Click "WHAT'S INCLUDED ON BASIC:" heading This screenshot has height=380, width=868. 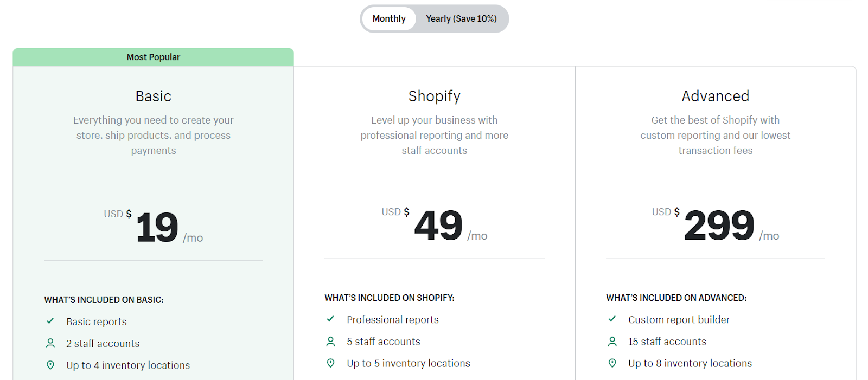[104, 300]
